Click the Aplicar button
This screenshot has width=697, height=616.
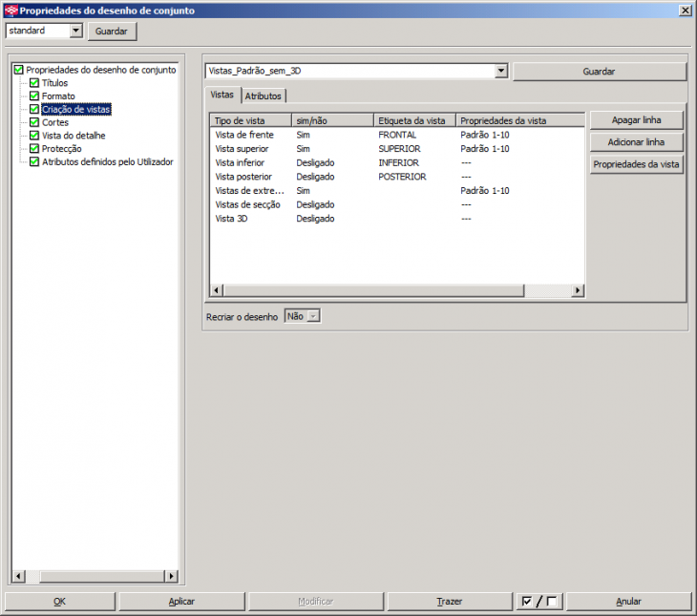pyautogui.click(x=181, y=602)
